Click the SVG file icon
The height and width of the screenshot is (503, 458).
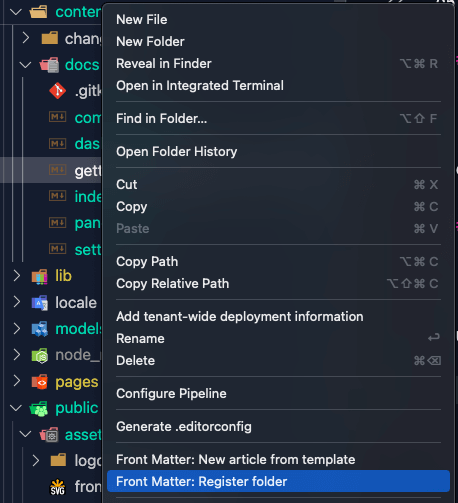point(57,487)
